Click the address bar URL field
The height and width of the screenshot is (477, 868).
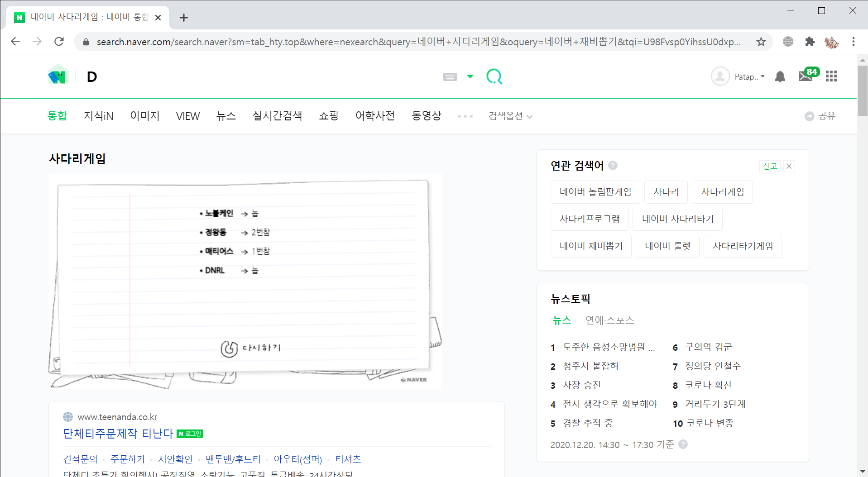point(419,42)
